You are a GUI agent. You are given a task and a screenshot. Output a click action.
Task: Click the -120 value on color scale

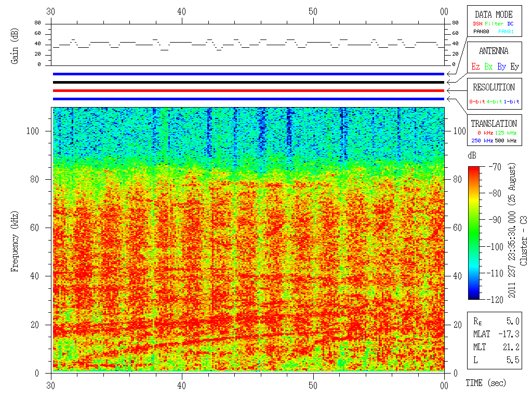coord(495,300)
